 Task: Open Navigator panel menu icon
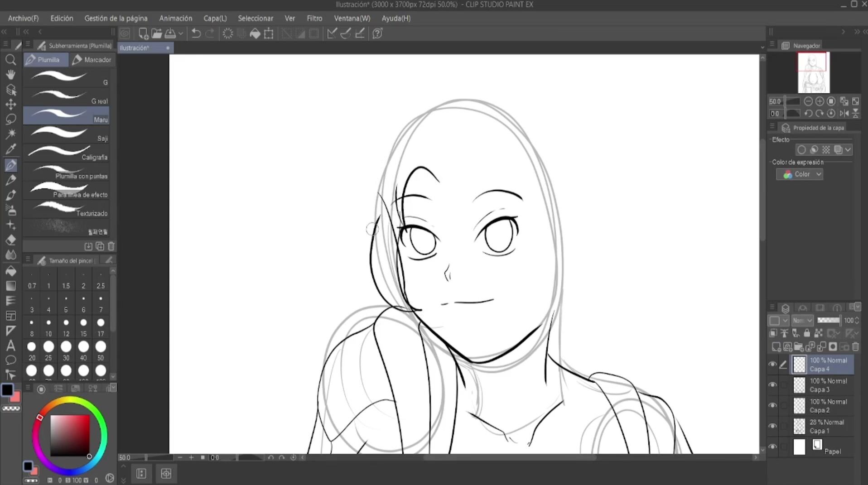[x=772, y=44]
